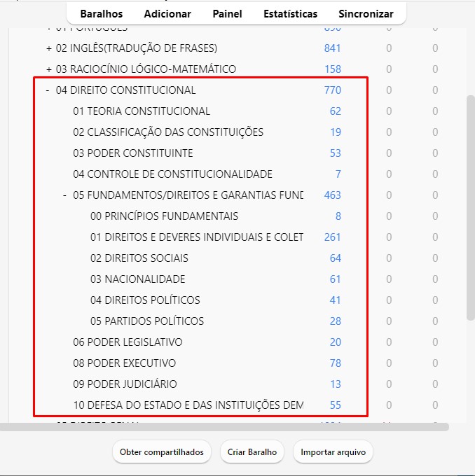Collapse the 05 FUNDAMENTOS/DIREITOS E GARANTIAS subdeck
Screen dimensions: 475x476
tap(64, 195)
